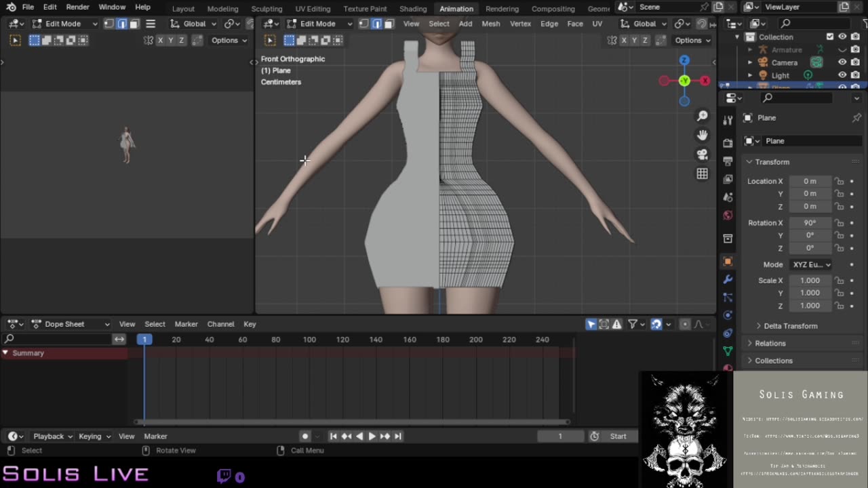Hide the Camera with its eye icon
The width and height of the screenshot is (868, 488).
click(x=842, y=62)
